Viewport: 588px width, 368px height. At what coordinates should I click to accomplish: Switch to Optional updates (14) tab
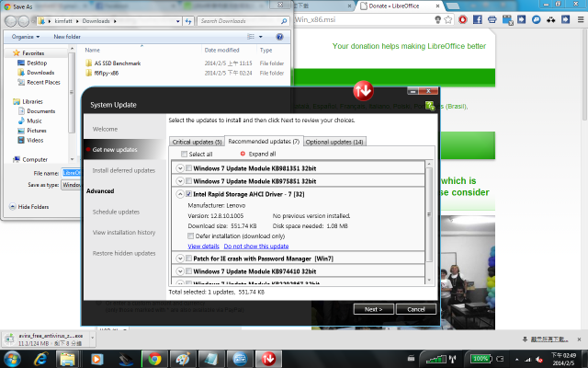coord(334,142)
